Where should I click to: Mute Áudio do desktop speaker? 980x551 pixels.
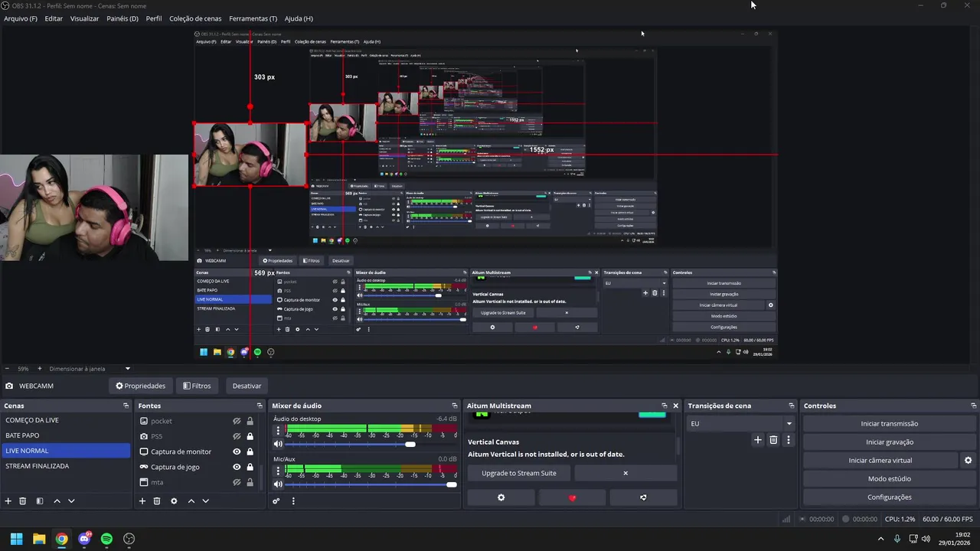coord(278,444)
